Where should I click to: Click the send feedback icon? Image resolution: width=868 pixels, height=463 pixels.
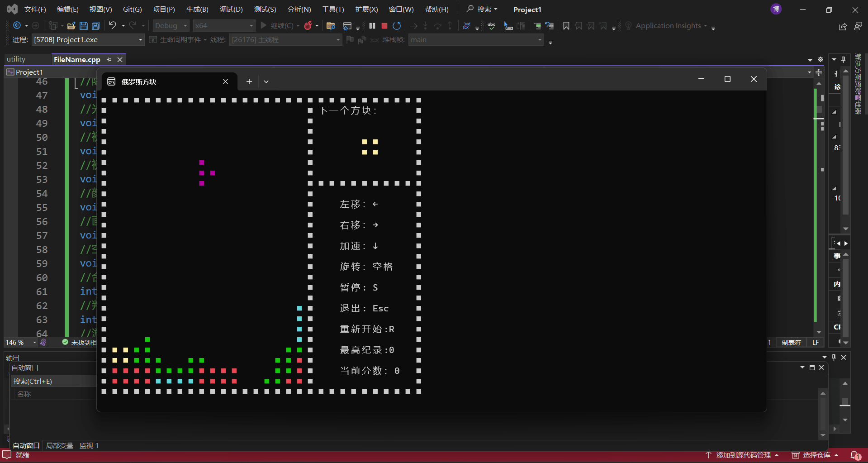point(858,26)
